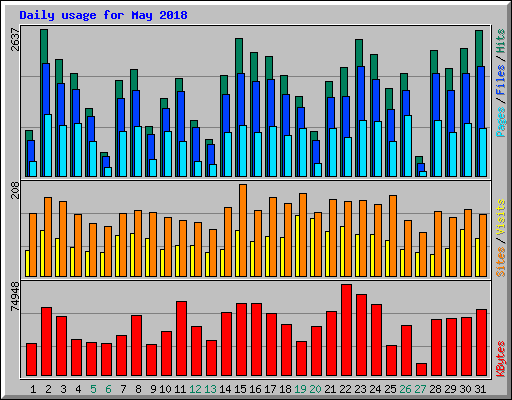Click the day 2 x-axis label
Viewport: 512px width, 400px height.
[48, 389]
